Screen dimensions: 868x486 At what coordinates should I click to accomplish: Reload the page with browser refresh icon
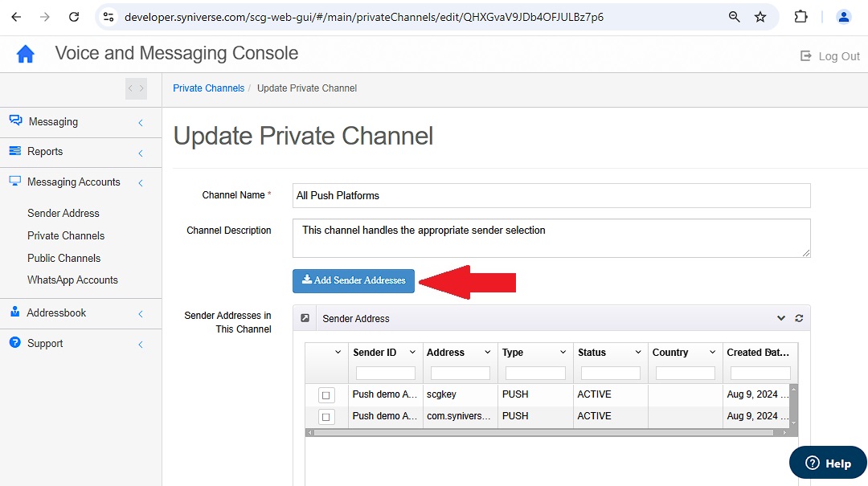[74, 17]
